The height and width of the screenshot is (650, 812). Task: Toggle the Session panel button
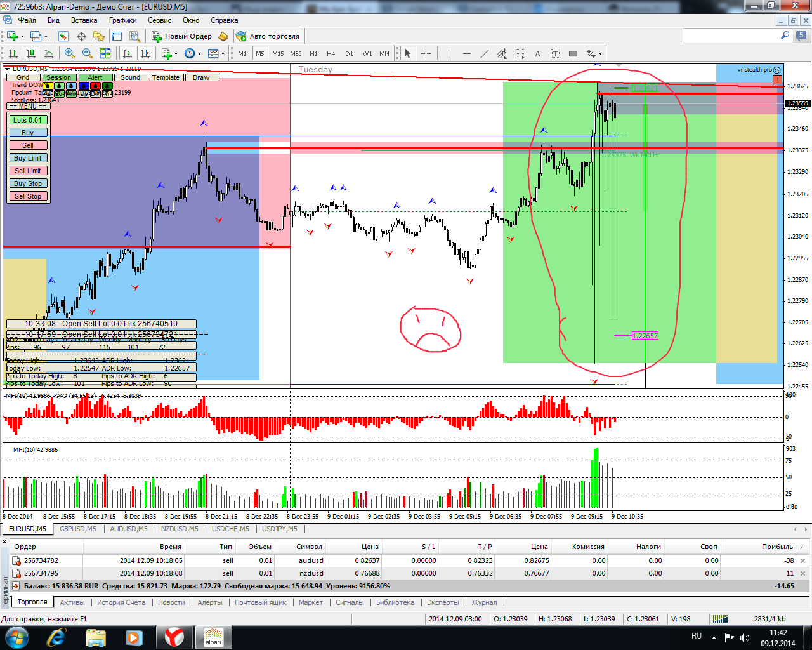coord(58,77)
